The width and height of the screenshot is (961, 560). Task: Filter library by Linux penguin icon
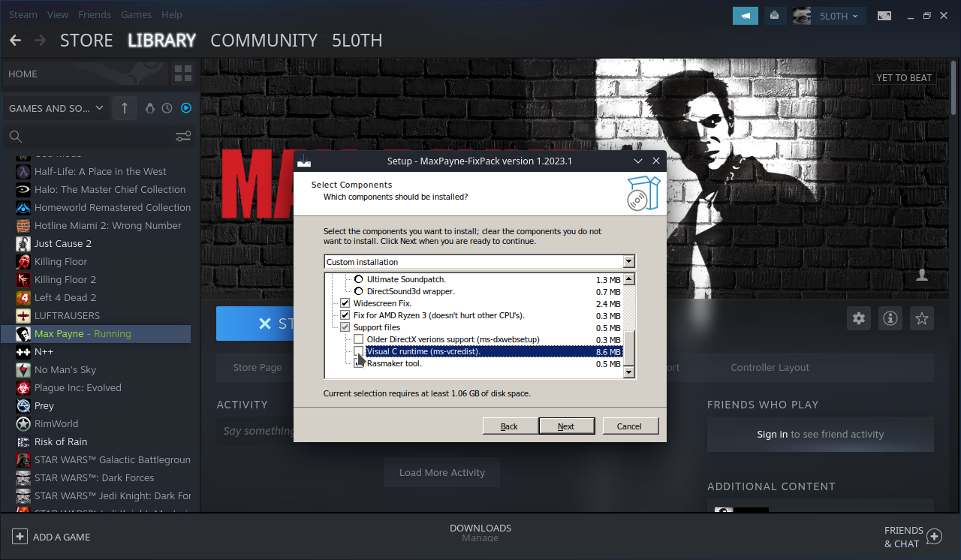(x=150, y=108)
